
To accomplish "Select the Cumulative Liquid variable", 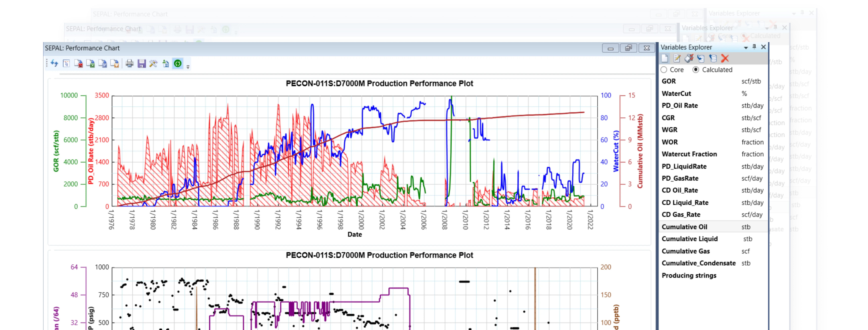I will (713, 239).
